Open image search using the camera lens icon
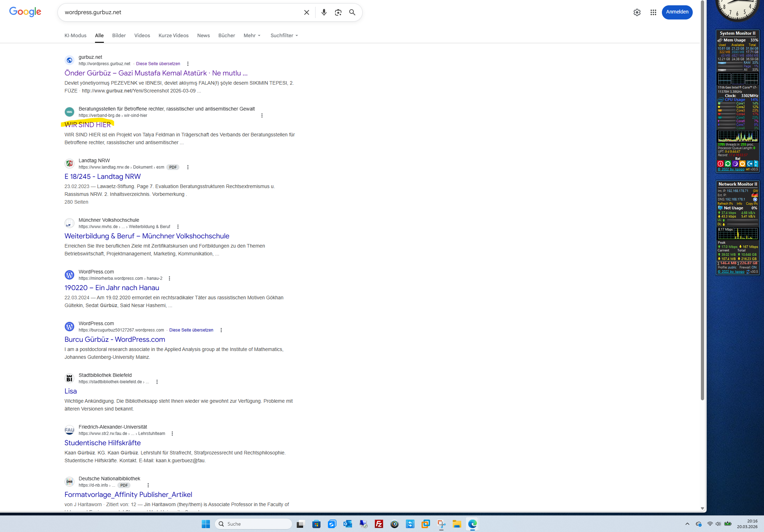The height and width of the screenshot is (532, 764). tap(338, 12)
